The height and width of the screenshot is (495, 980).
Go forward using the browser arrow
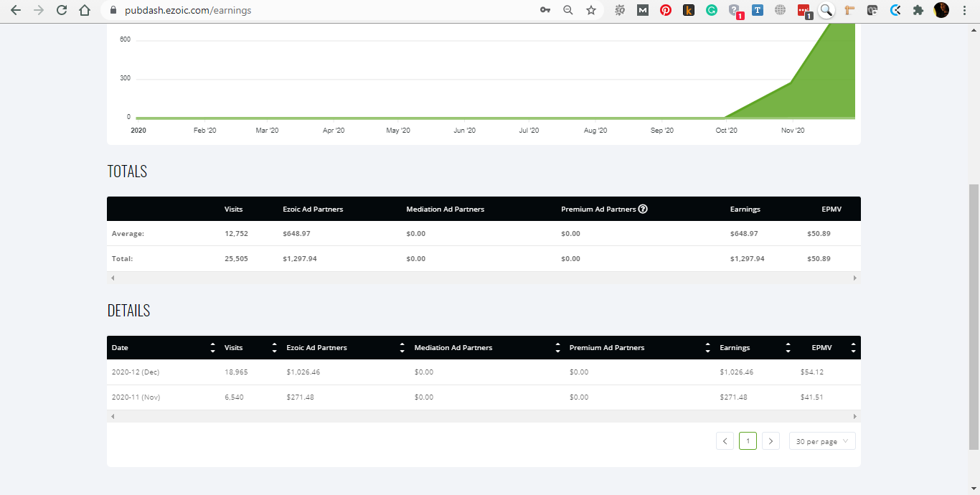click(39, 11)
